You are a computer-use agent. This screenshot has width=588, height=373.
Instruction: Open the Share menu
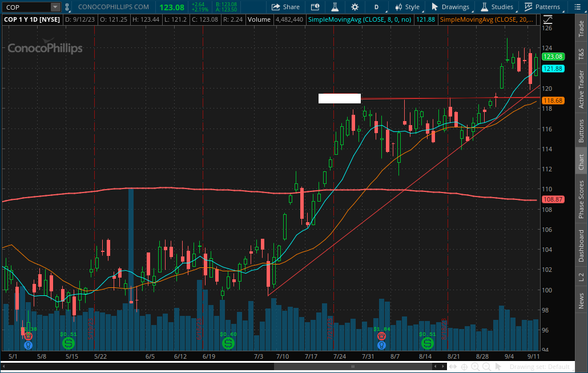tap(285, 7)
